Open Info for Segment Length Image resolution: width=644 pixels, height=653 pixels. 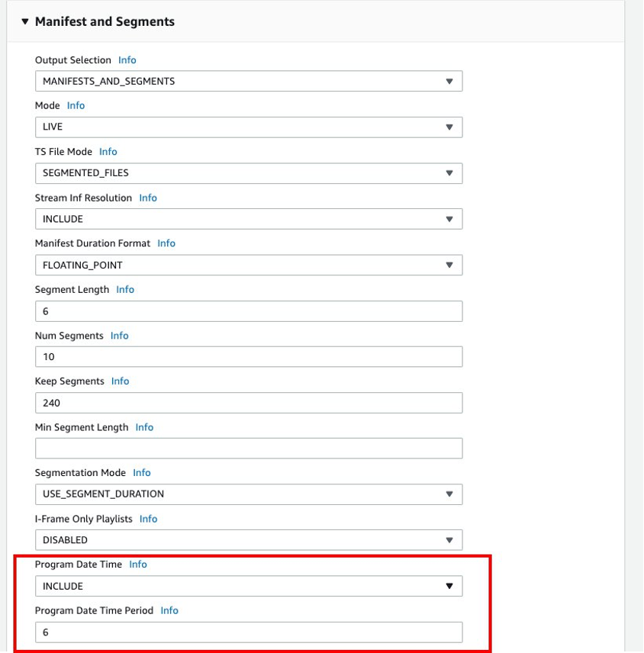(124, 289)
